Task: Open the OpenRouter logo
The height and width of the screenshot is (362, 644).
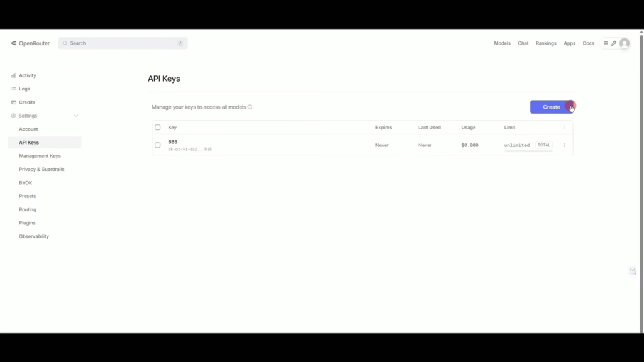Action: [x=13, y=43]
